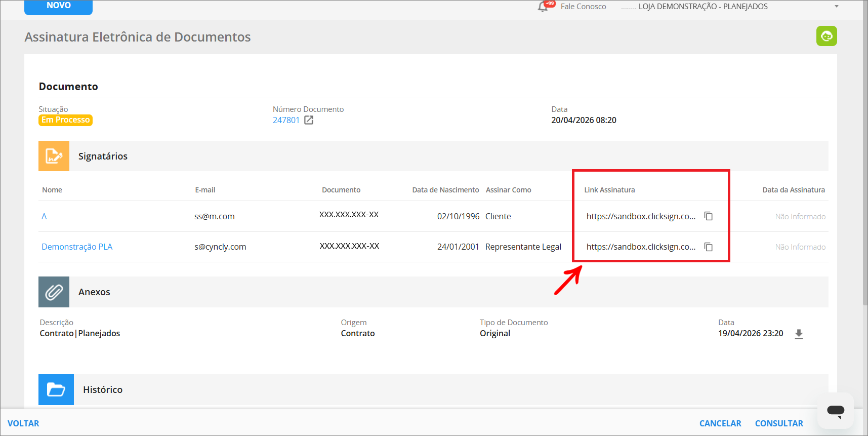Viewport: 868px width, 436px height.
Task: Click the VOLTAR button
Action: tap(23, 423)
